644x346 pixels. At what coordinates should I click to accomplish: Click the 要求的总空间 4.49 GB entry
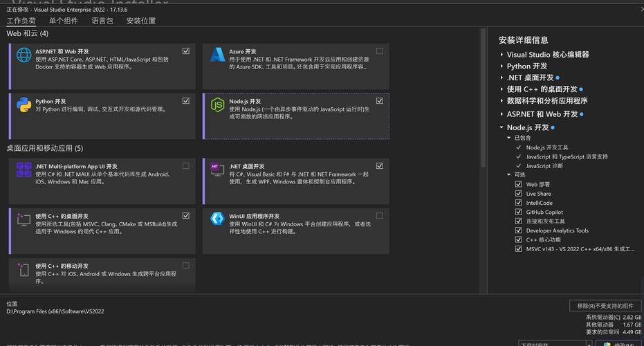pos(613,332)
